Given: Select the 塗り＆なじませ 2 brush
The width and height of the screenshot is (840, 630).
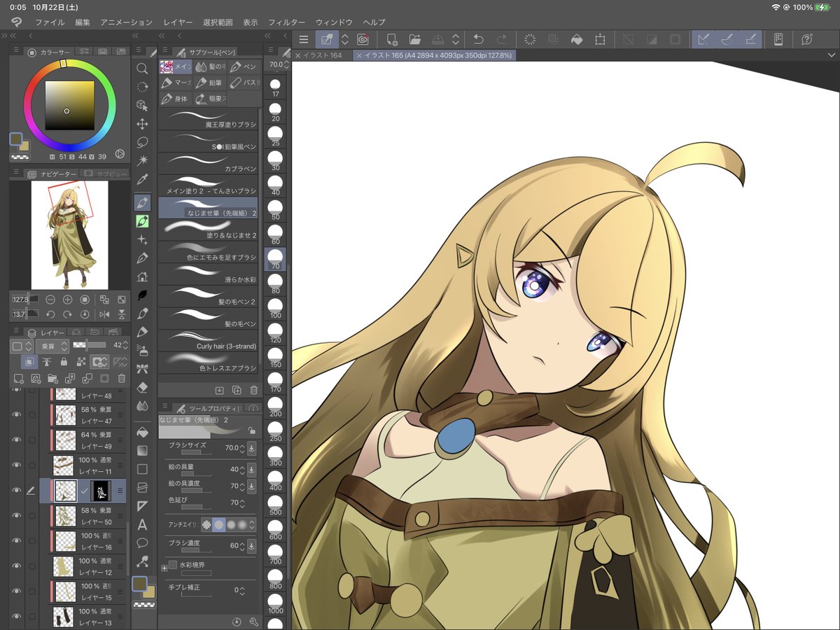Looking at the screenshot, I should point(208,230).
